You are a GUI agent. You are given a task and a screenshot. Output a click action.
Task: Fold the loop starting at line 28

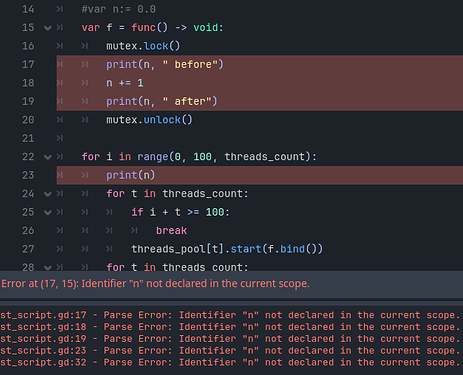[x=48, y=267]
